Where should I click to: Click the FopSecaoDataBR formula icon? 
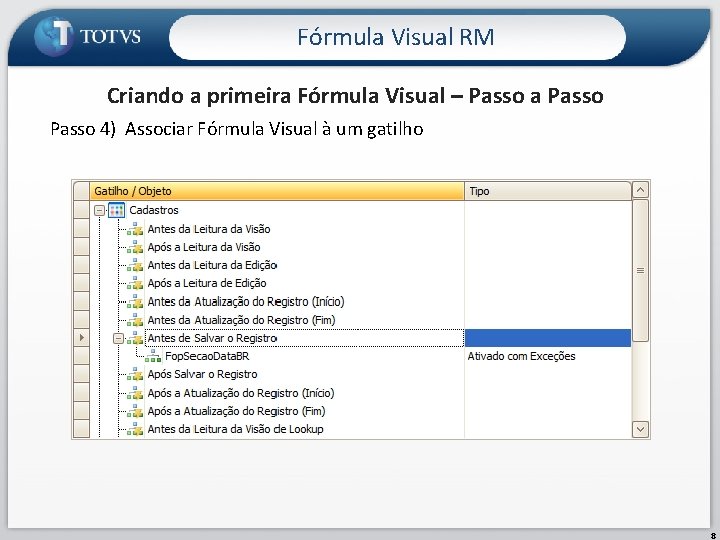(153, 356)
